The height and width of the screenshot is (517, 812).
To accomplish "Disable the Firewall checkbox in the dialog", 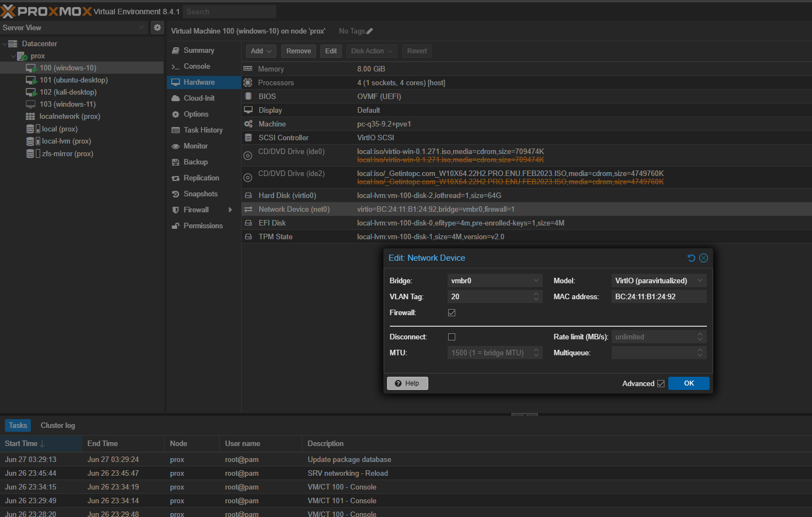I will point(451,312).
